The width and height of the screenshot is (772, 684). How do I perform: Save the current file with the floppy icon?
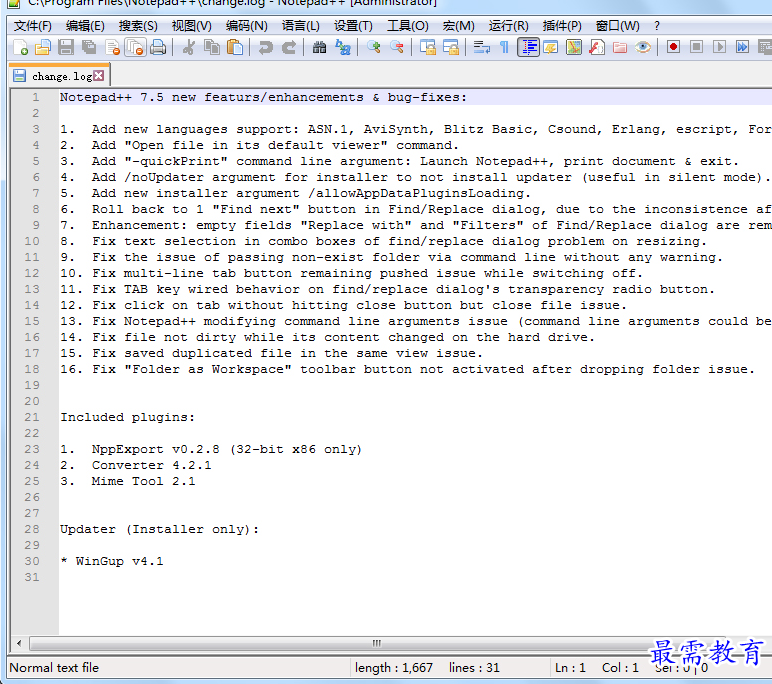(x=66, y=47)
